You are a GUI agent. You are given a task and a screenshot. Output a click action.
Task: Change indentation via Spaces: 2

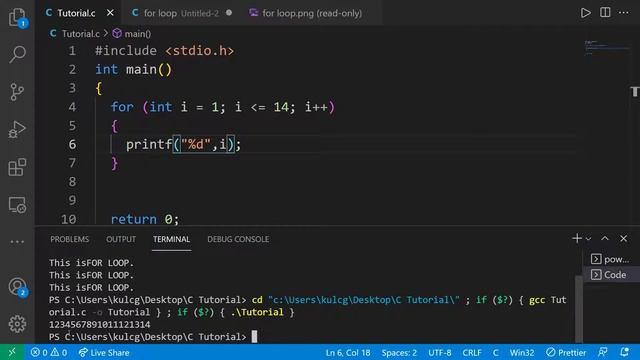point(399,352)
